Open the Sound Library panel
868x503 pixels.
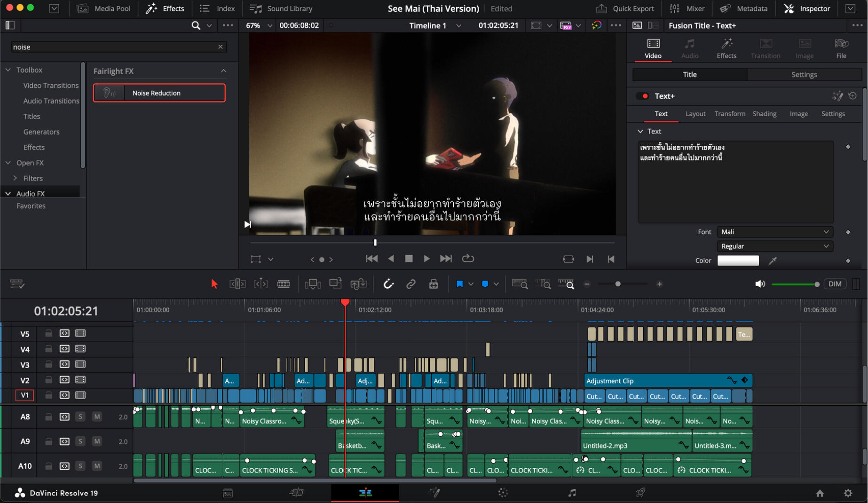pyautogui.click(x=281, y=8)
